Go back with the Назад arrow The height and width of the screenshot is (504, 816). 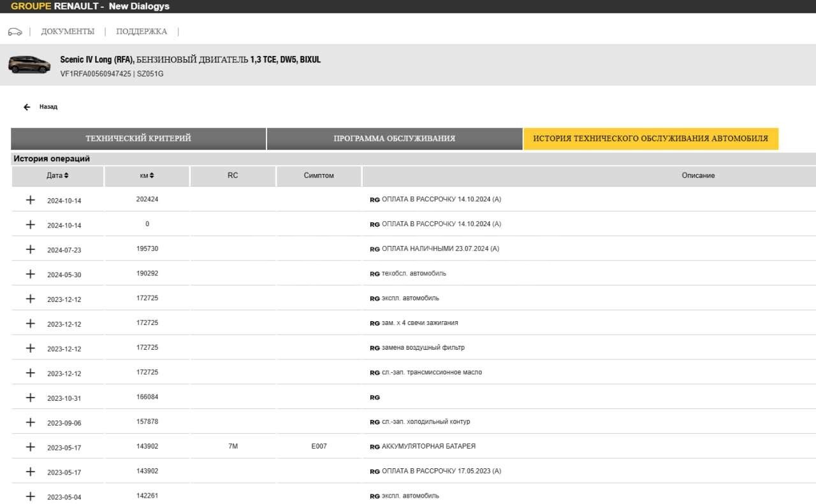27,107
